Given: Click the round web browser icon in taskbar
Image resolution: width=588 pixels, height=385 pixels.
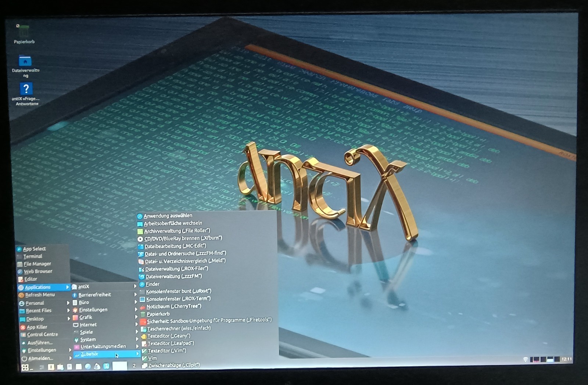Looking at the screenshot, I should point(88,366).
